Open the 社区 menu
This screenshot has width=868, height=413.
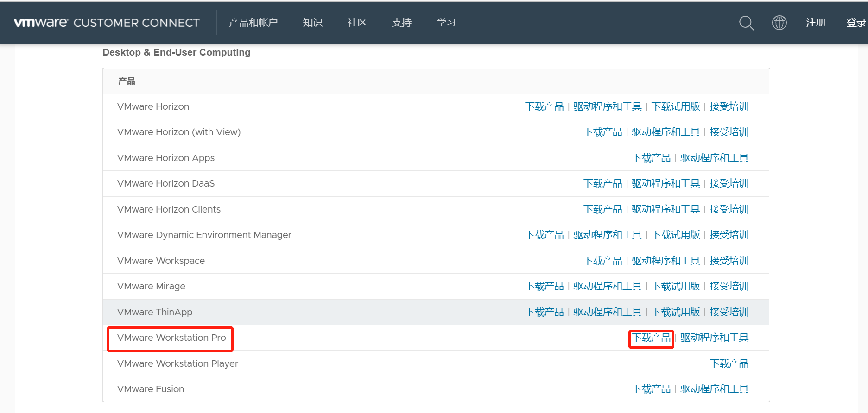tap(357, 23)
